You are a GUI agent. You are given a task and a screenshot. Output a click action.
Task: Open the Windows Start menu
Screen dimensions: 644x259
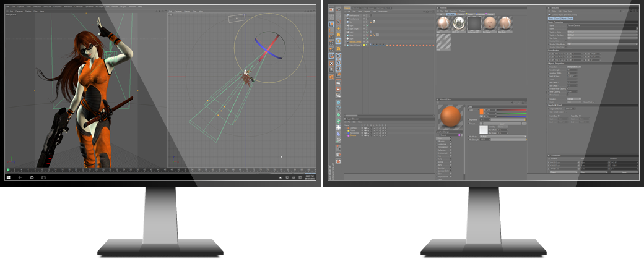coord(9,177)
